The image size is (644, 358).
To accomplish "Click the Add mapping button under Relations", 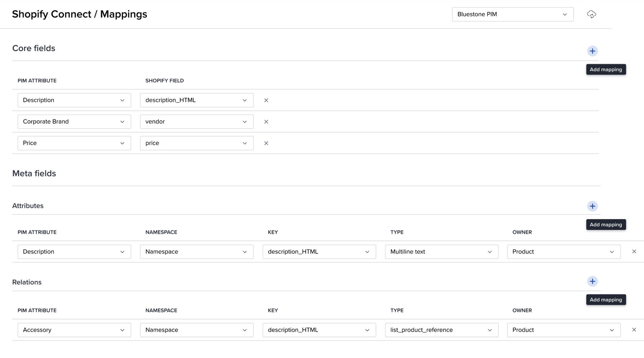I will pos(606,300).
